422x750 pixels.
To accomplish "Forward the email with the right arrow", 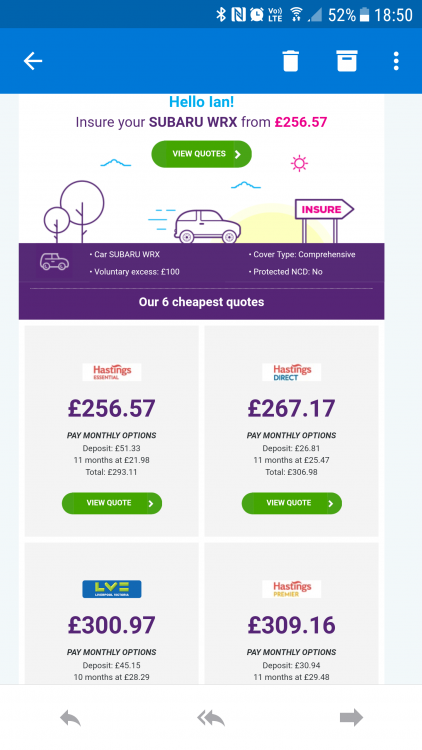I will 351,717.
